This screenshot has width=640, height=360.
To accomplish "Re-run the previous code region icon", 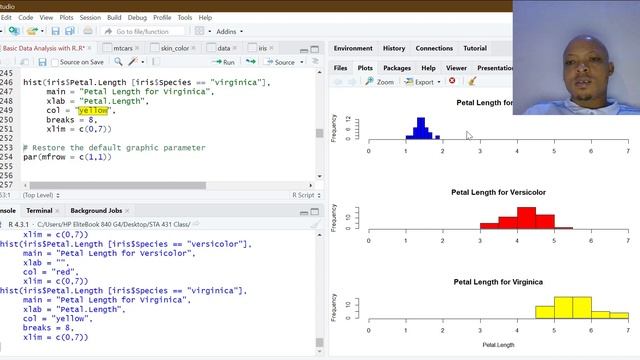I will [251, 62].
